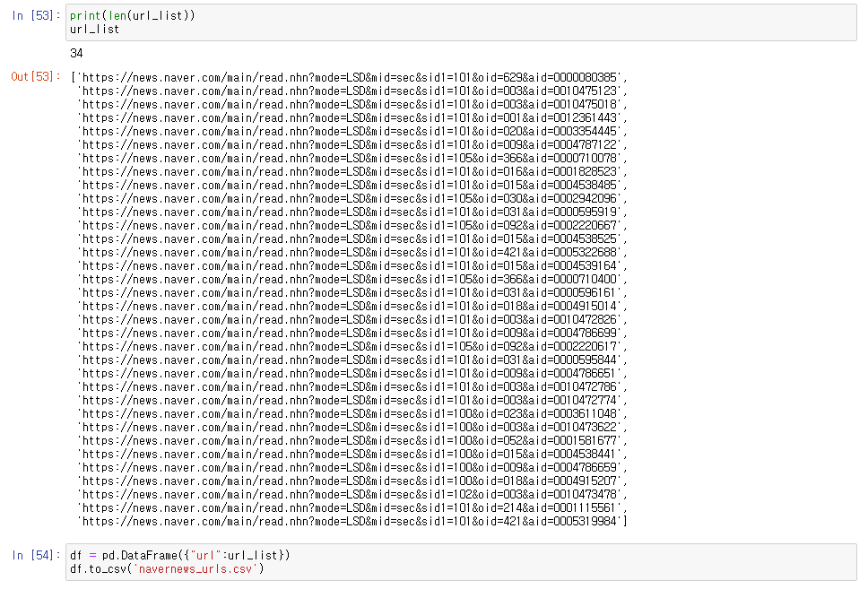Click URL ending aid=0004786651
Viewport: 868px width, 598px height.
click(350, 374)
